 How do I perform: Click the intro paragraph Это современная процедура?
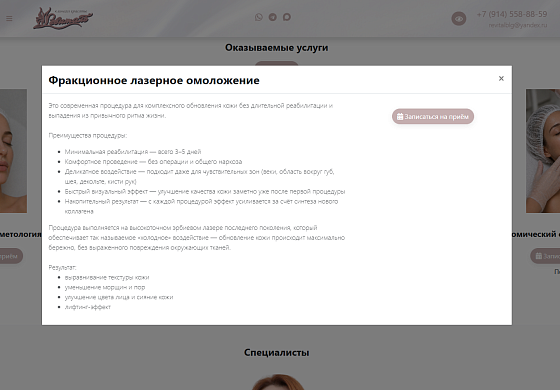pyautogui.click(x=191, y=111)
